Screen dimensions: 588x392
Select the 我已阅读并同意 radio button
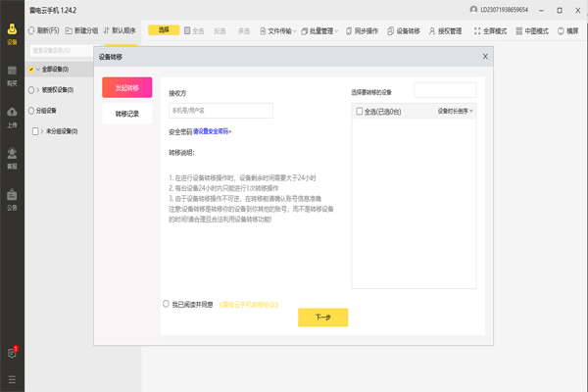click(166, 305)
